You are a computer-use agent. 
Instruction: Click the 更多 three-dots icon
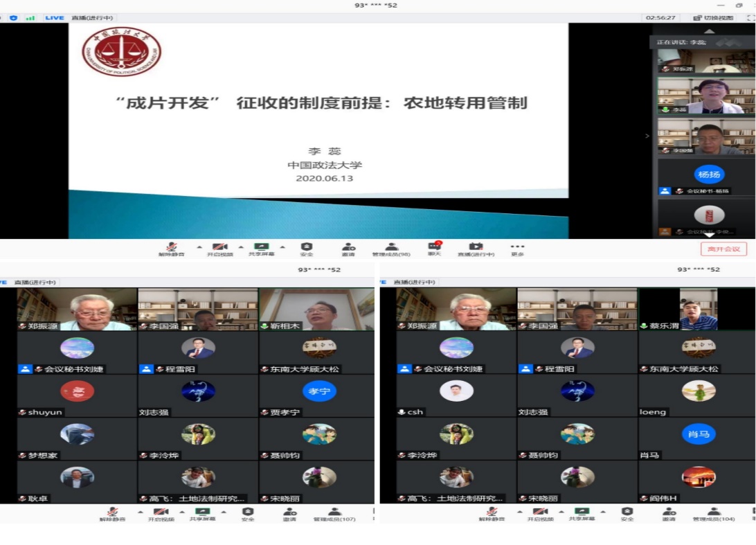pos(517,248)
